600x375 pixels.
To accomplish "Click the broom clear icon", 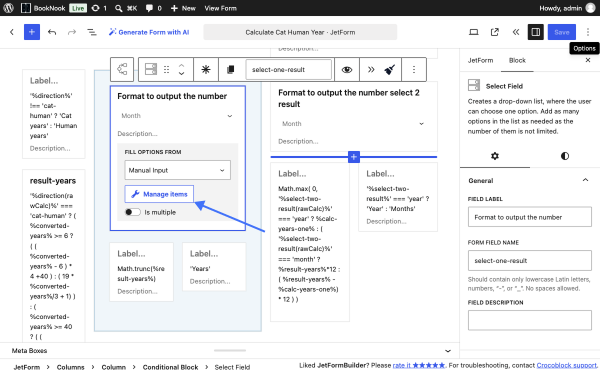I will point(390,69).
